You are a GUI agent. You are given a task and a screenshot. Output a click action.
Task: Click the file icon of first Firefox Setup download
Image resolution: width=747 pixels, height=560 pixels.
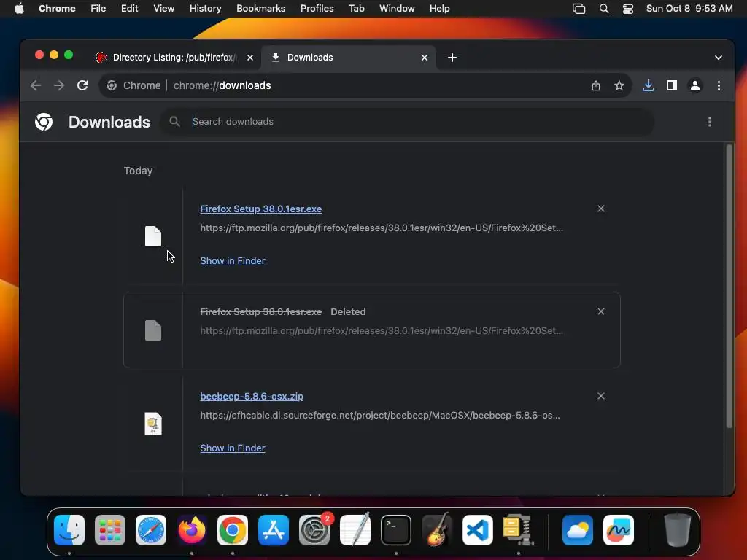[153, 236]
